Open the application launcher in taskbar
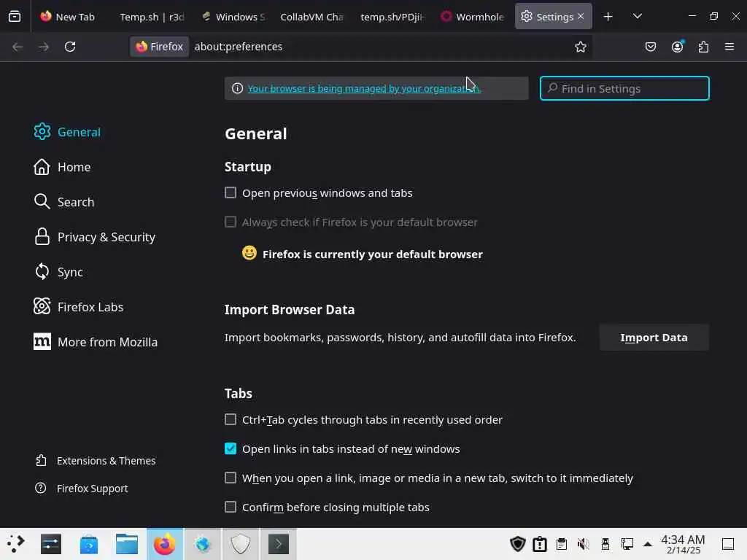 pyautogui.click(x=16, y=544)
